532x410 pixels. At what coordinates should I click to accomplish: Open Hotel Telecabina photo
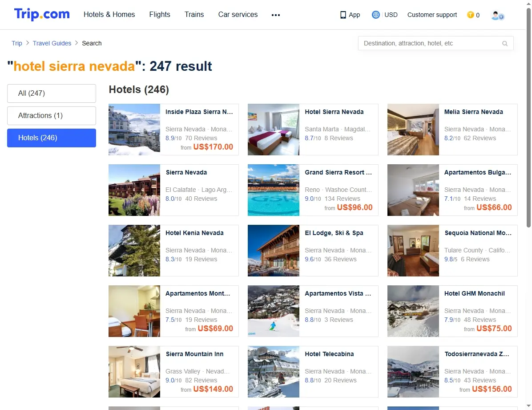tap(274, 372)
